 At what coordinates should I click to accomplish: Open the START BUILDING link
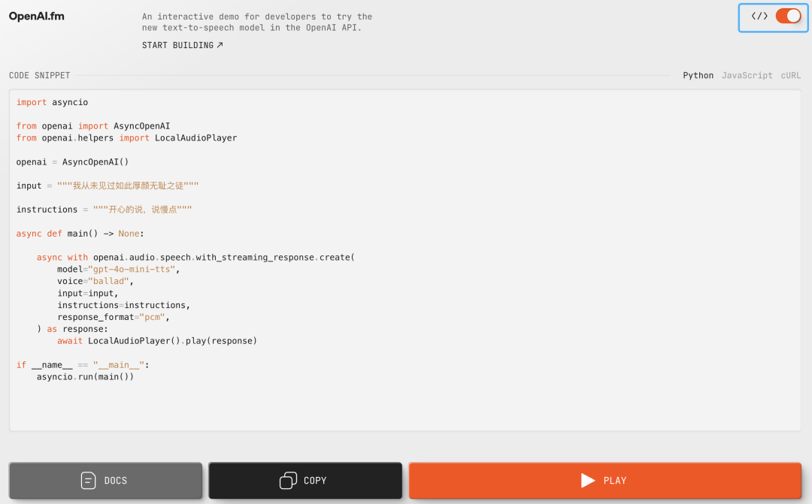point(178,46)
